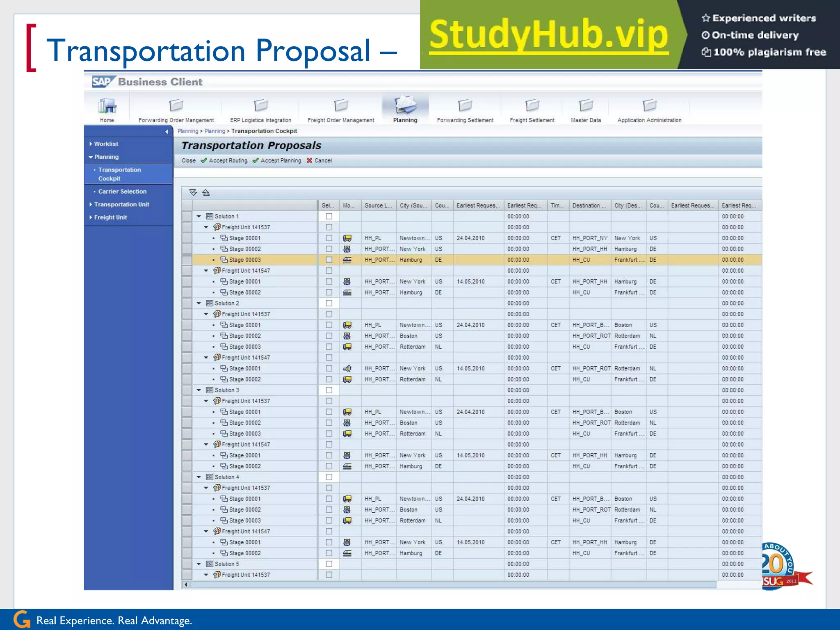Collapse the Solution 4 tree node
Image resolution: width=840 pixels, height=630 pixels.
point(199,477)
